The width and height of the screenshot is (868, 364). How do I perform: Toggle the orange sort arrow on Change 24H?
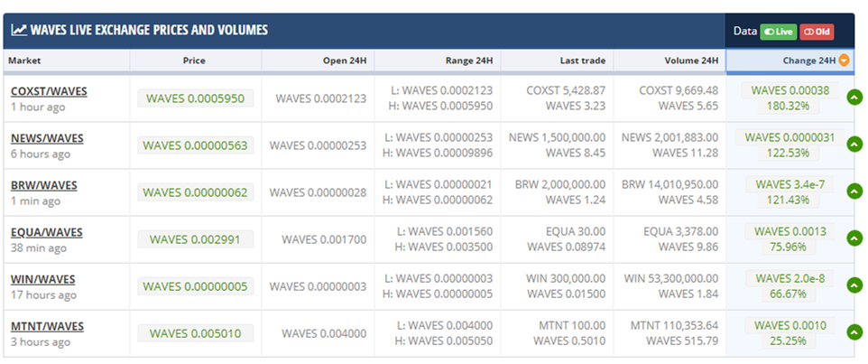tap(844, 61)
